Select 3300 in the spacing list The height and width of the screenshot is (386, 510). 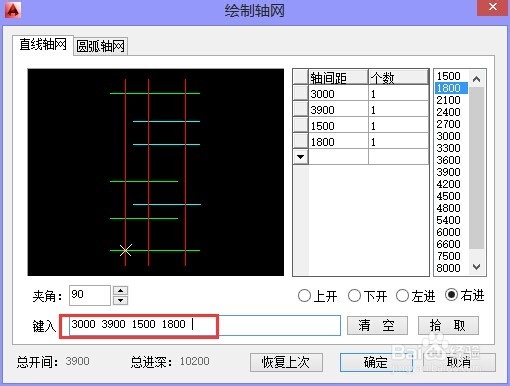coord(449,148)
